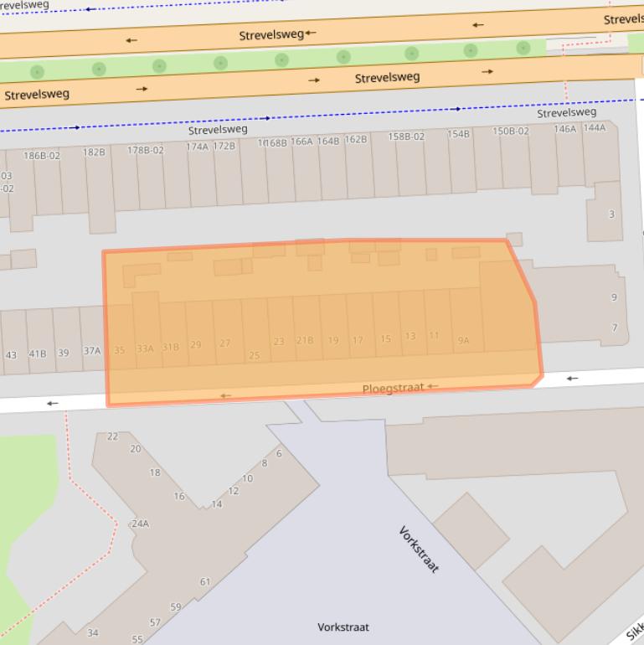Select house number 41B
Image resolution: width=644 pixels, height=645 pixels.
tap(38, 353)
